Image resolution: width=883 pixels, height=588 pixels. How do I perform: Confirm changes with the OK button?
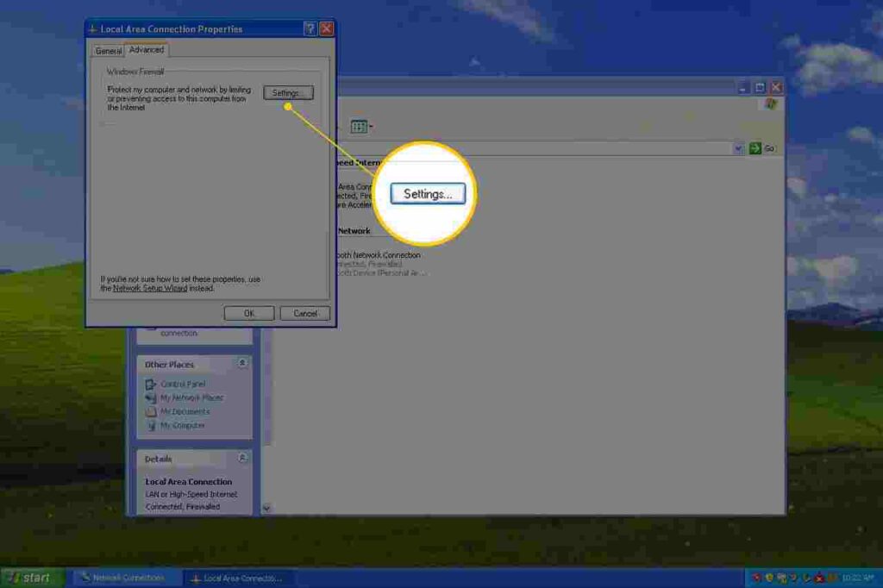tap(248, 313)
